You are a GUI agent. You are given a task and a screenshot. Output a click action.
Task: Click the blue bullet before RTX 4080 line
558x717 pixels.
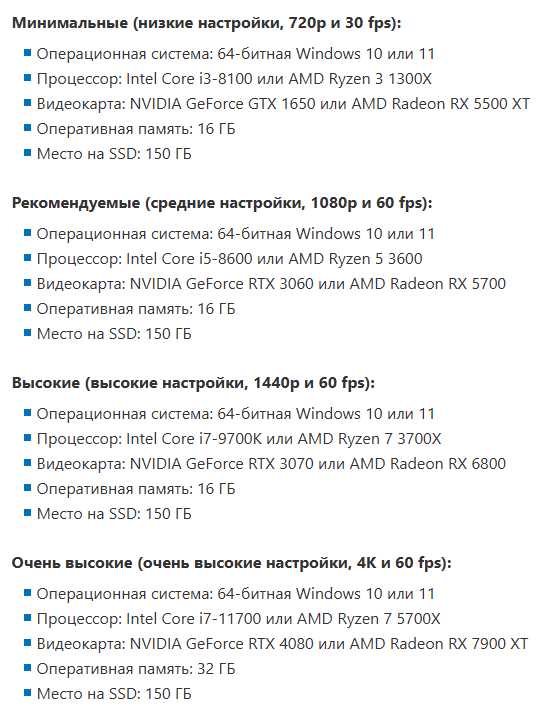click(x=27, y=643)
